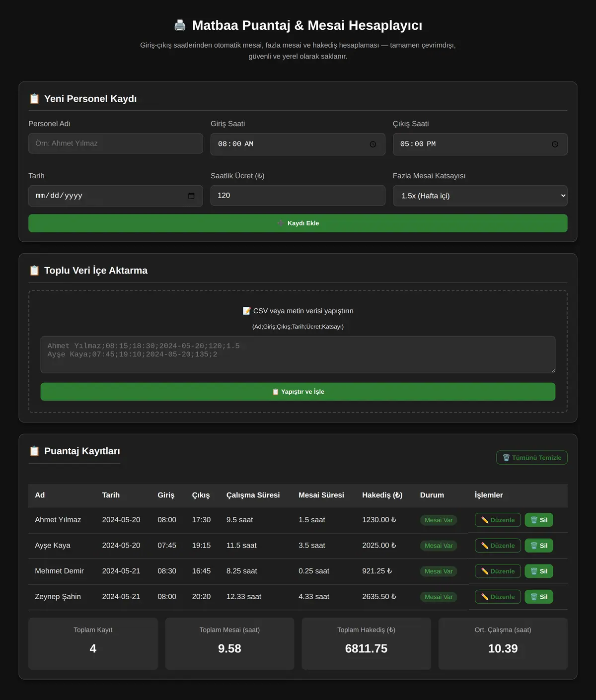This screenshot has height=700, width=596.
Task: Select the name cell Mehmet Demir
Action: 59,571
